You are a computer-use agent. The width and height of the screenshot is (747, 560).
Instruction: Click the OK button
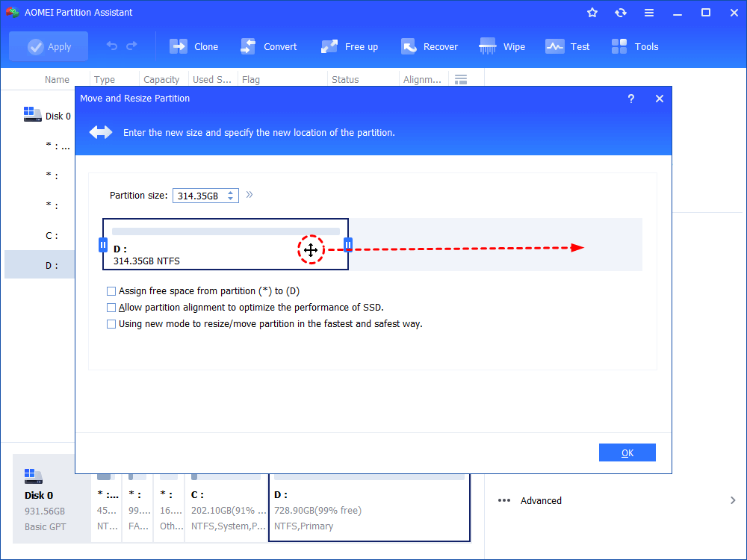pos(627,453)
